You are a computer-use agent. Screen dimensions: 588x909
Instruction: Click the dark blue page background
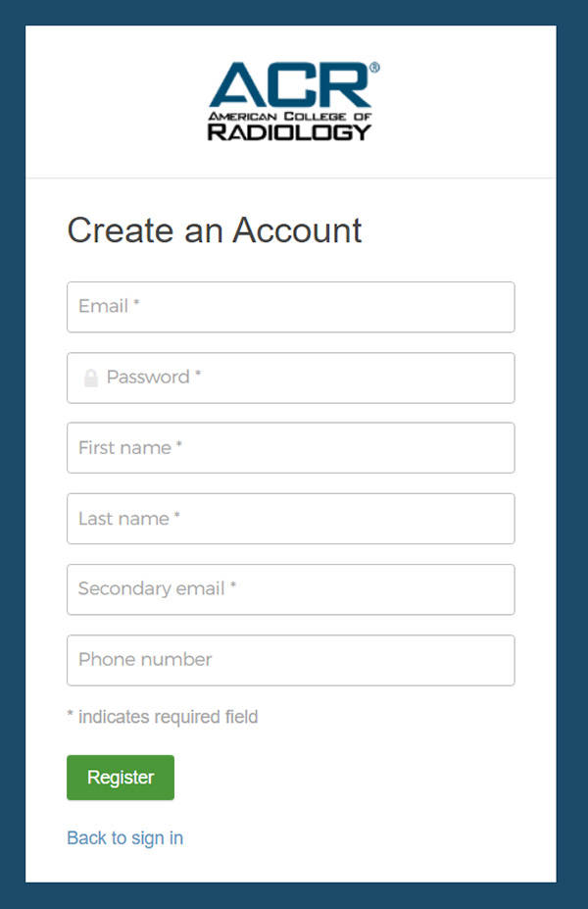click(12, 451)
